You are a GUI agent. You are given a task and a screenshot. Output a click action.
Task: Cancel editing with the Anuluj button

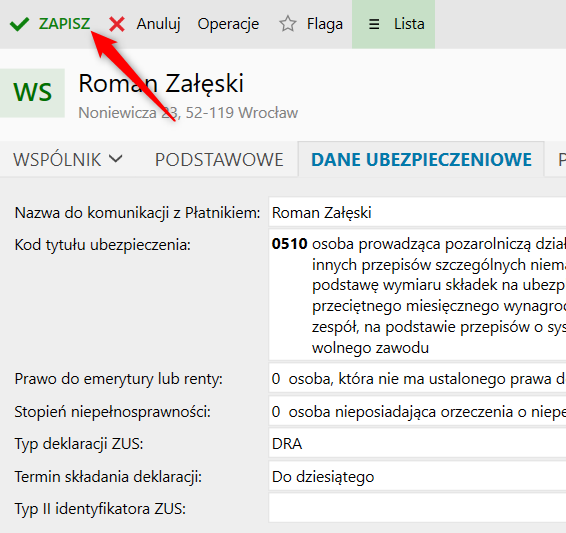[x=158, y=24]
